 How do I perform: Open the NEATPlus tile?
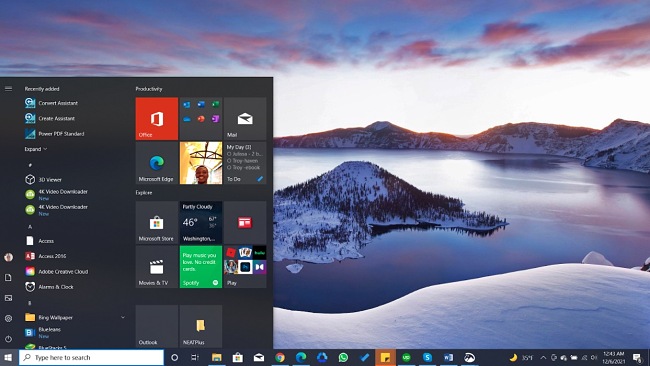201,327
